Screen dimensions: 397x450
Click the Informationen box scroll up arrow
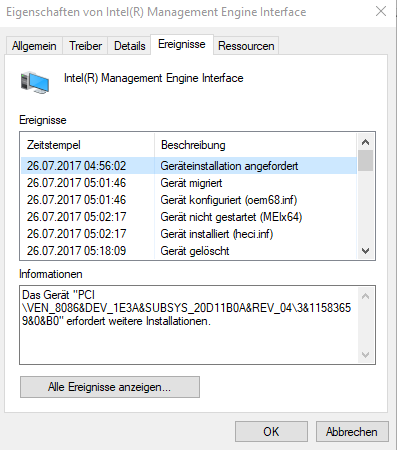(x=365, y=296)
